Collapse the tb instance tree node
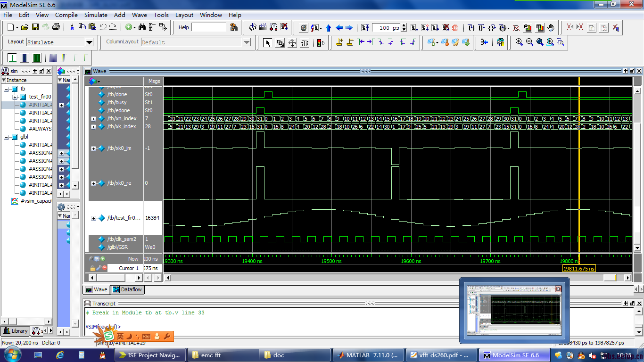 click(7, 89)
